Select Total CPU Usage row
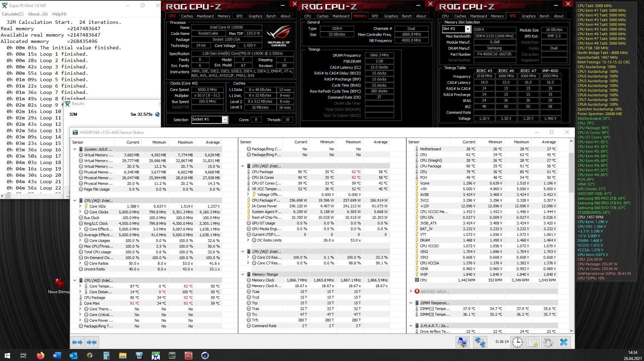The height and width of the screenshot is (361, 644). 146,252
